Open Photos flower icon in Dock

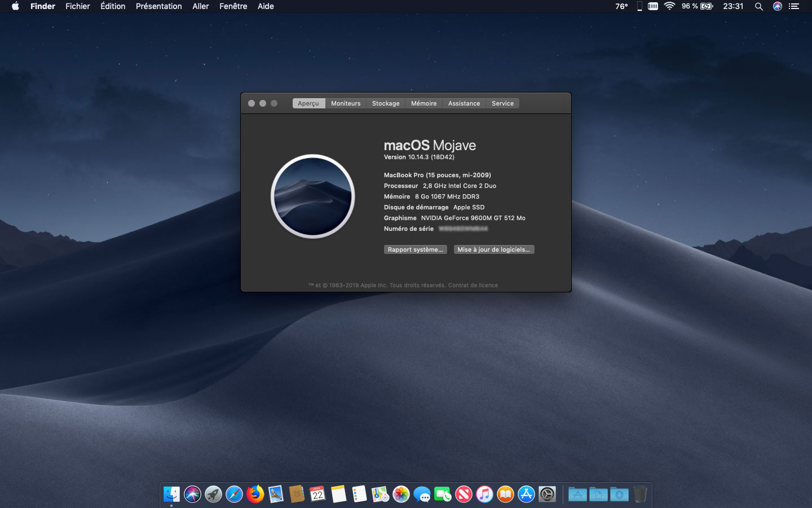pyautogui.click(x=401, y=494)
